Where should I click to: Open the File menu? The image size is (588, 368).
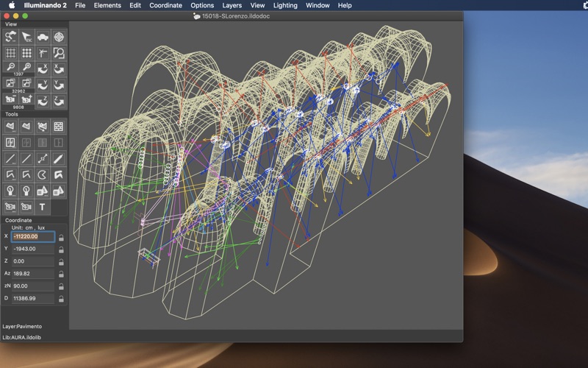point(80,5)
